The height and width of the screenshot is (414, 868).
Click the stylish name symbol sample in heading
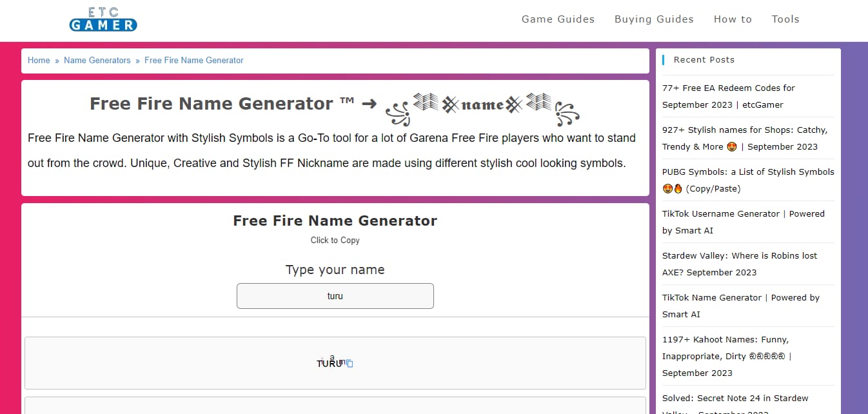tap(482, 108)
